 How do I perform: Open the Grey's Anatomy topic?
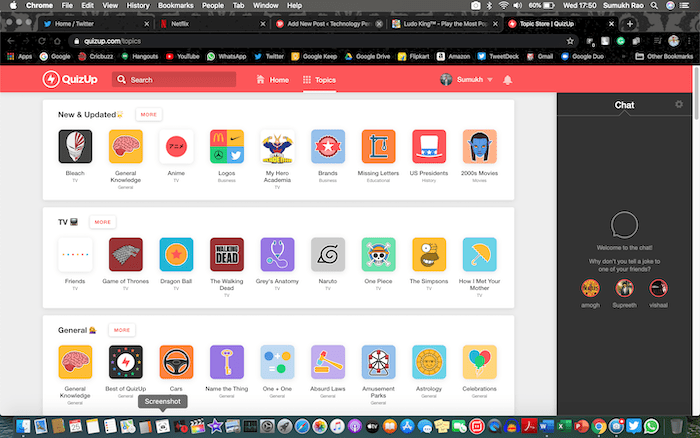(277, 254)
